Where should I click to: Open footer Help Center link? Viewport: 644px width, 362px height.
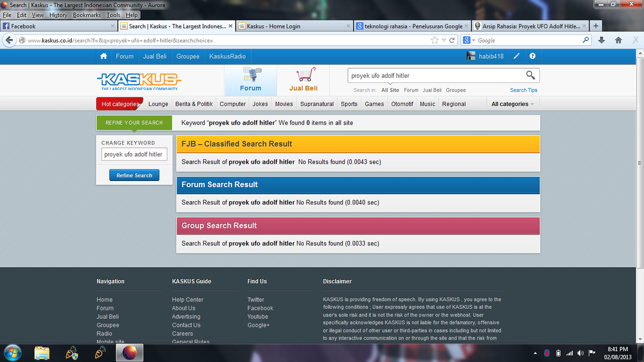point(188,300)
